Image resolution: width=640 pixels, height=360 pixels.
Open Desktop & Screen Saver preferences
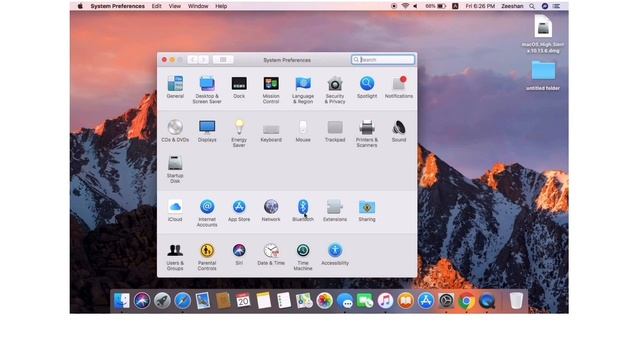207,89
